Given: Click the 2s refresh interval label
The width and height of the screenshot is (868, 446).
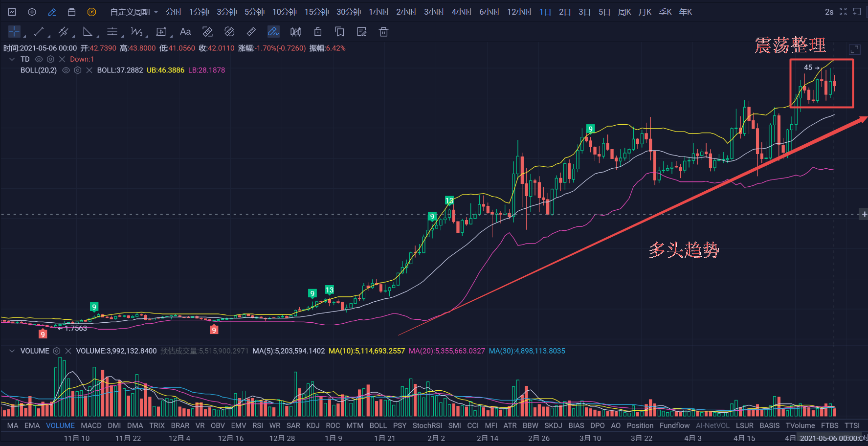Looking at the screenshot, I should [x=829, y=12].
